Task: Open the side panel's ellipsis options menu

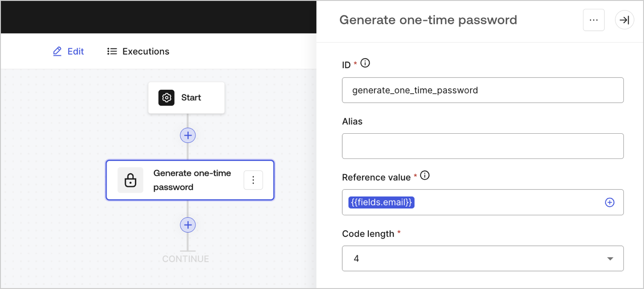Action: point(594,20)
